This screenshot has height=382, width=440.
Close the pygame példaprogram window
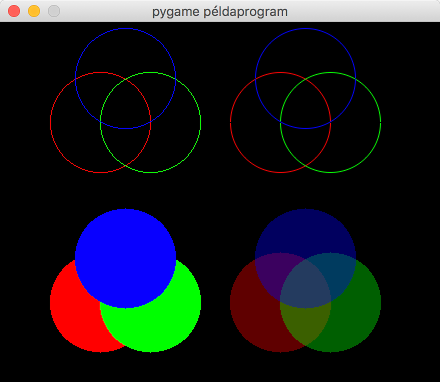tap(14, 11)
